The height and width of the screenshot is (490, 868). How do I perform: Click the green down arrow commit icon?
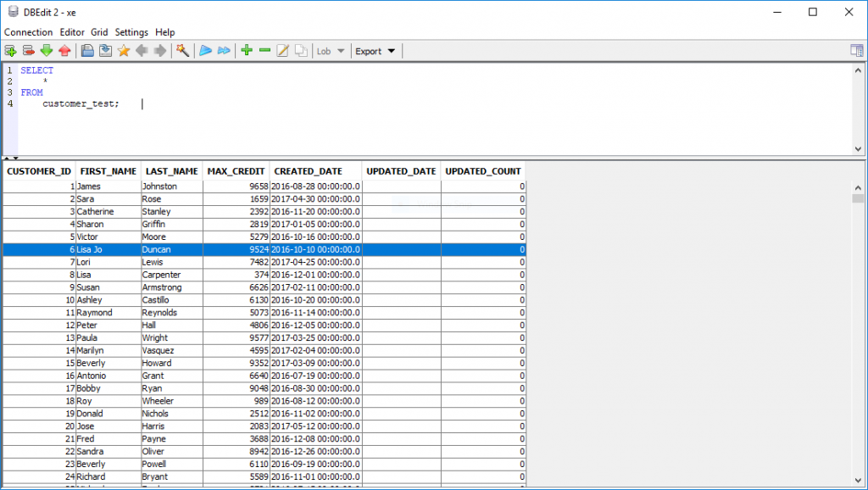pos(47,51)
